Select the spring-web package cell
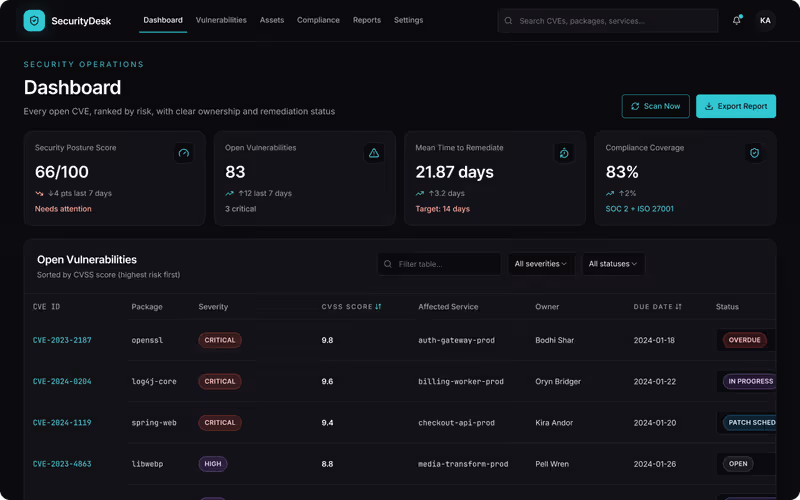This screenshot has height=500, width=800. tap(154, 423)
